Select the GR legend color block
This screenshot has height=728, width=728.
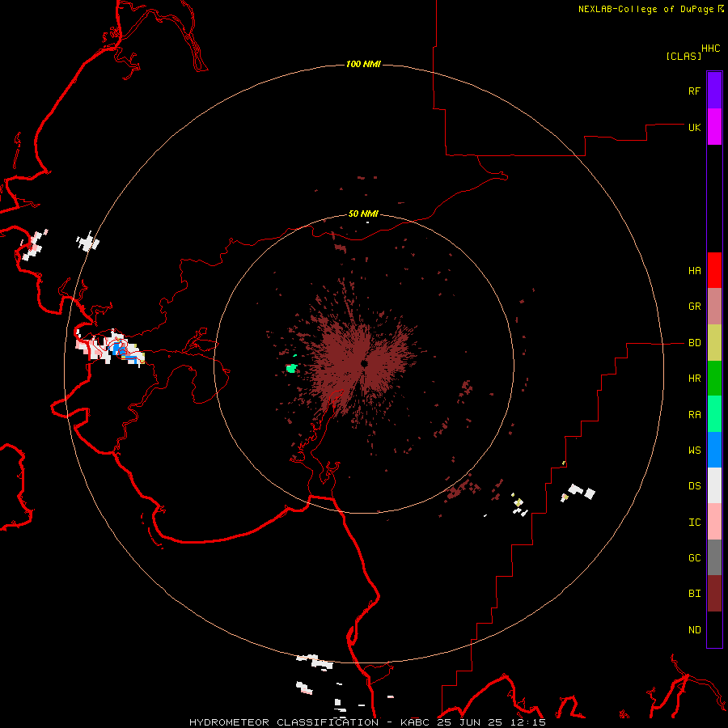(714, 307)
